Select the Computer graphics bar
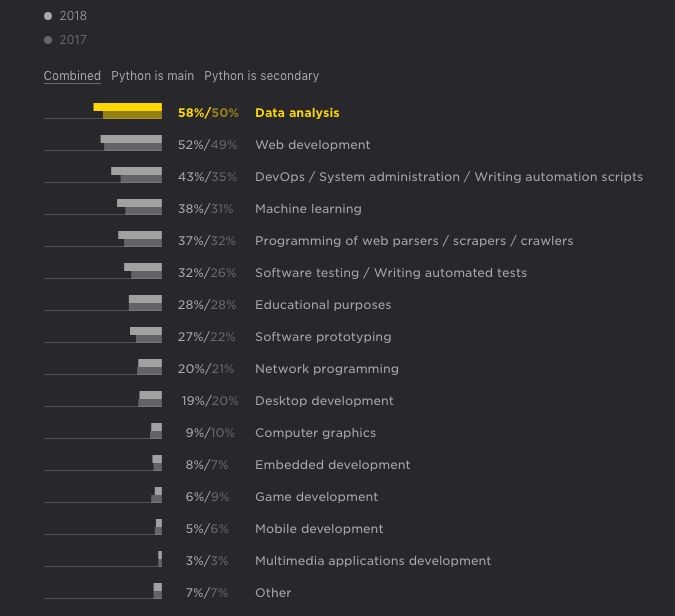This screenshot has height=616, width=675. (156, 431)
